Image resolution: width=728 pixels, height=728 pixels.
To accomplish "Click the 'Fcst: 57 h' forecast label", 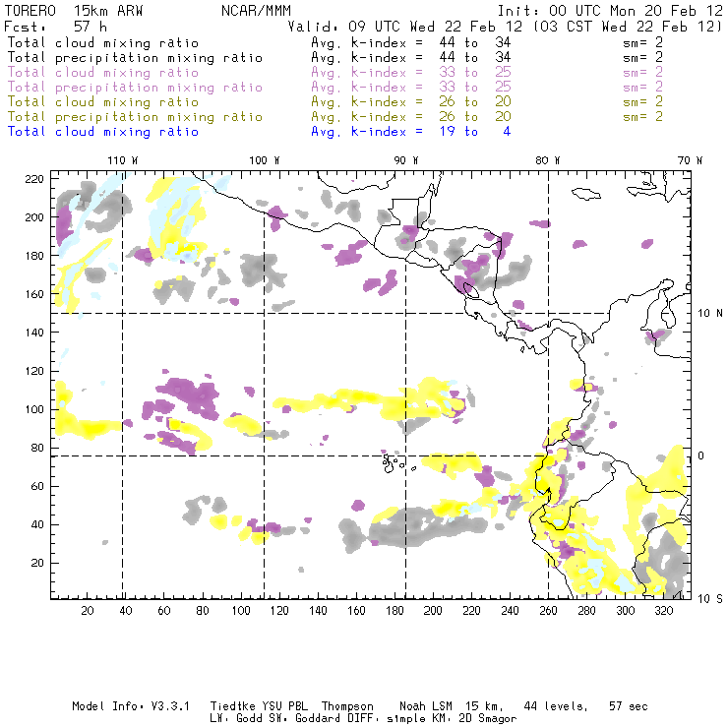I will (x=55, y=27).
